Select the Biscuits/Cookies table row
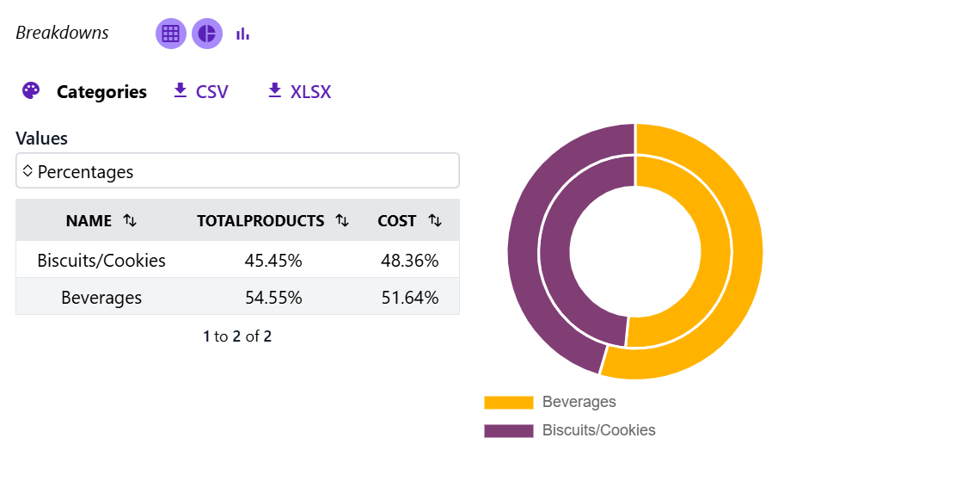 pos(237,260)
